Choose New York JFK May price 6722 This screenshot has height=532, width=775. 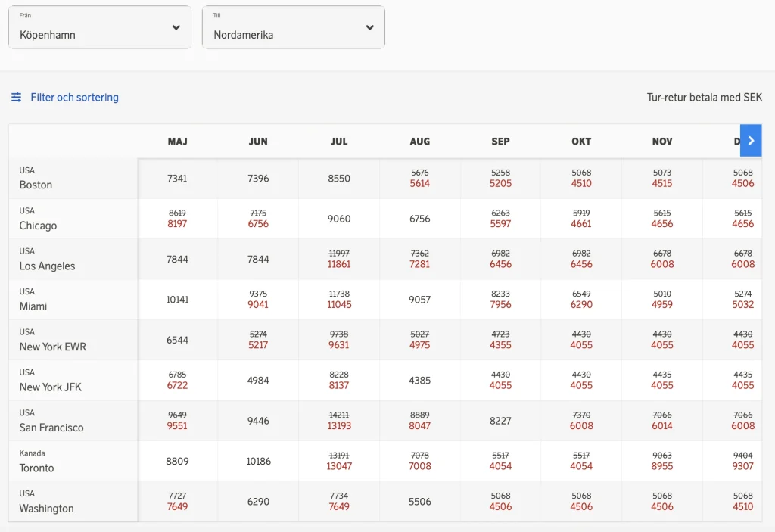coord(177,386)
